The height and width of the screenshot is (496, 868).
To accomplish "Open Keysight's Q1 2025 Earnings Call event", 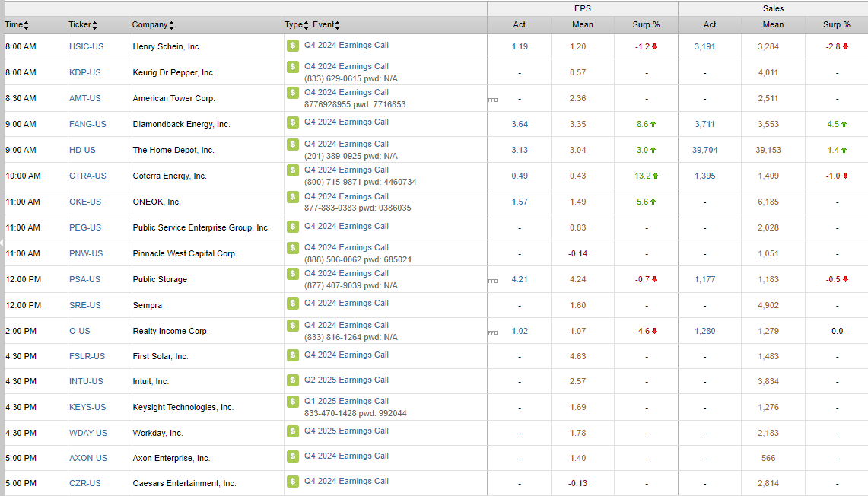I will (347, 402).
